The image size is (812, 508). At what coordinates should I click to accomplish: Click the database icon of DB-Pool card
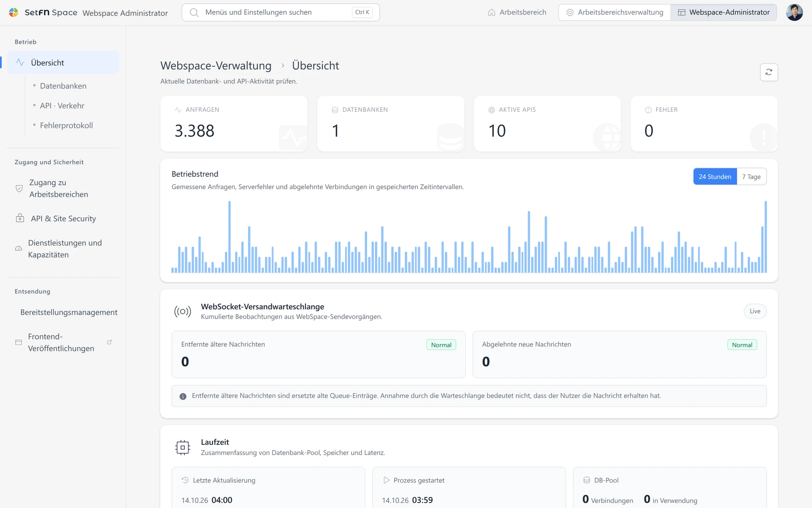point(587,480)
